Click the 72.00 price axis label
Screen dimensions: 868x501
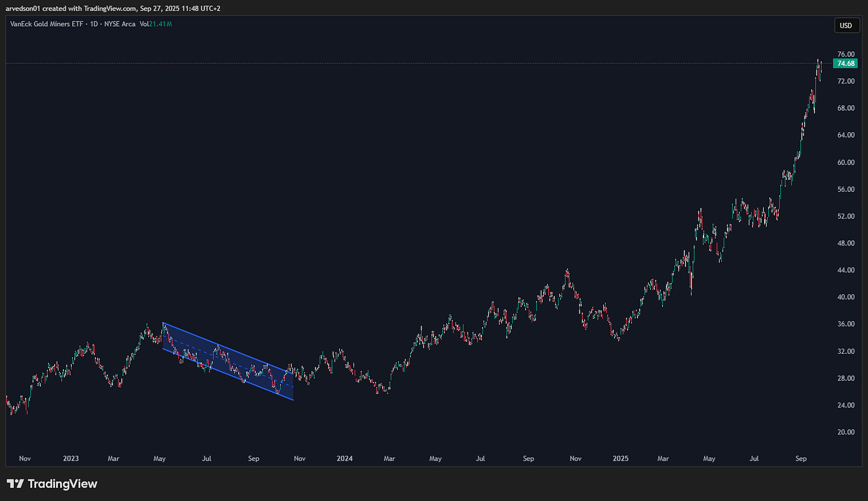pos(846,81)
